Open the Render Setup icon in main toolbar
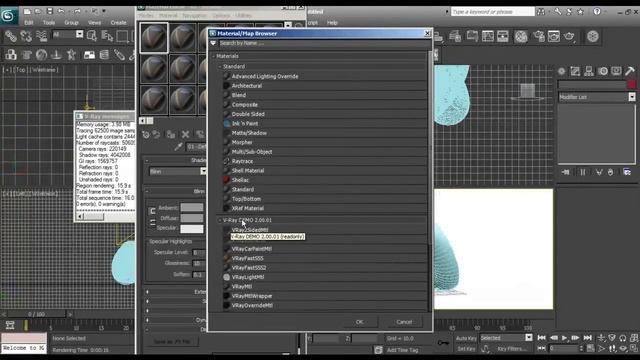640x360 pixels. [x=538, y=36]
